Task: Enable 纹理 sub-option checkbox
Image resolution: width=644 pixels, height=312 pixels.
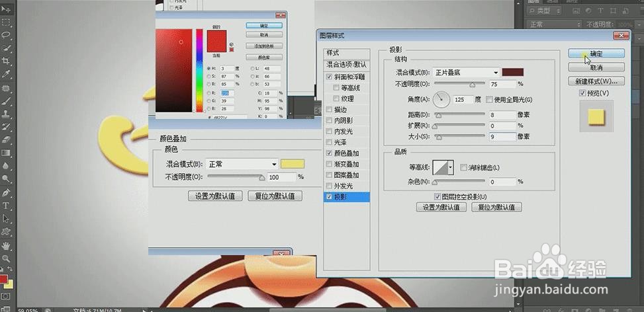Action: [x=336, y=98]
